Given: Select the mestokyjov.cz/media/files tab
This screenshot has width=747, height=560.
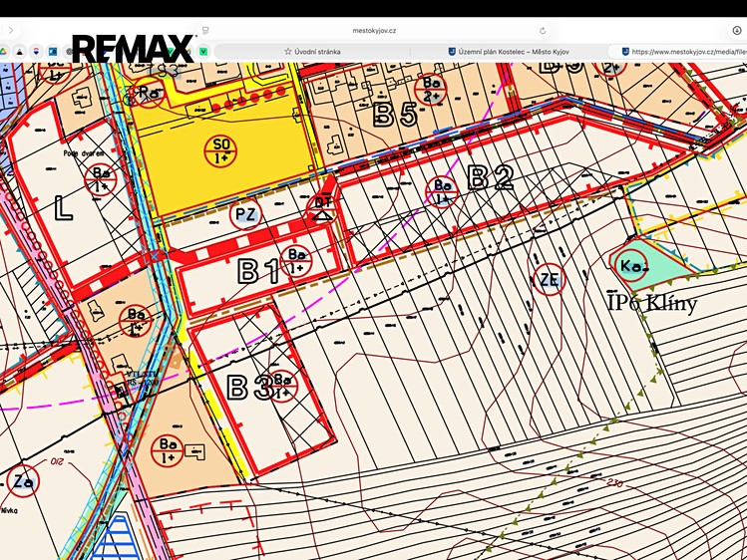Looking at the screenshot, I should click(x=678, y=52).
